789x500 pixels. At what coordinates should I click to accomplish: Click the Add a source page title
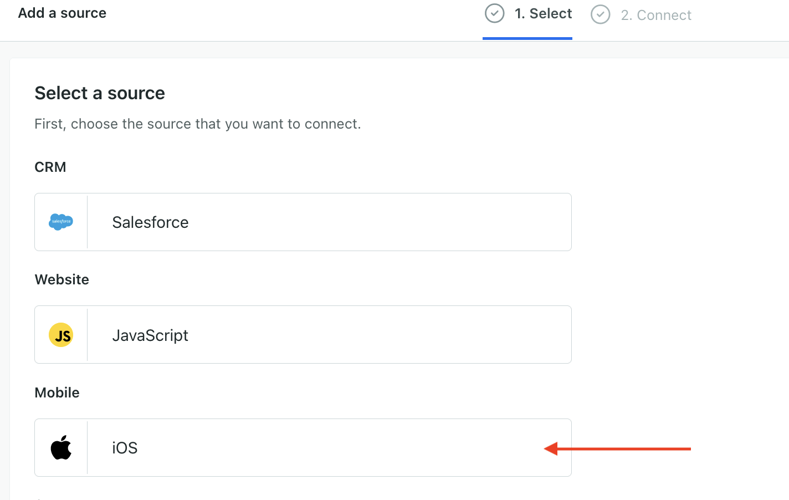(62, 13)
